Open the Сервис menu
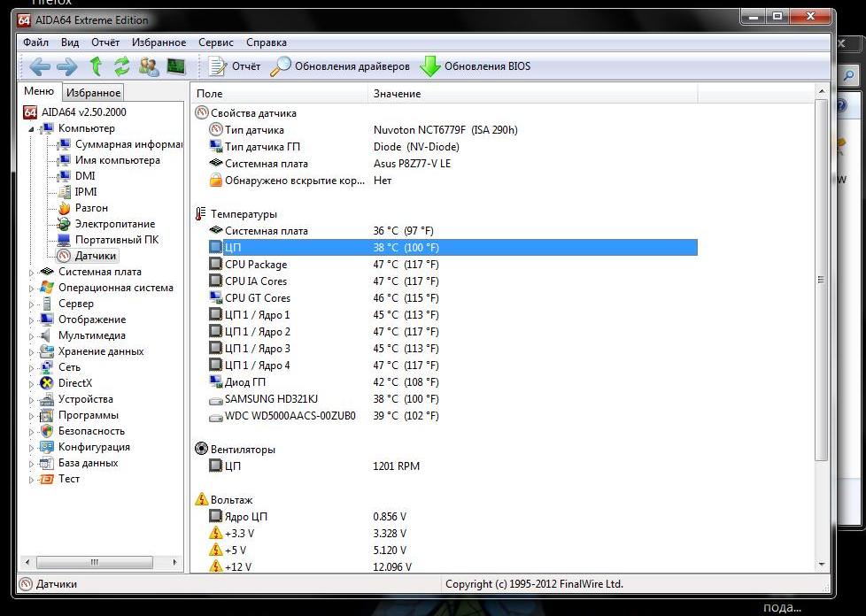 coord(216,42)
